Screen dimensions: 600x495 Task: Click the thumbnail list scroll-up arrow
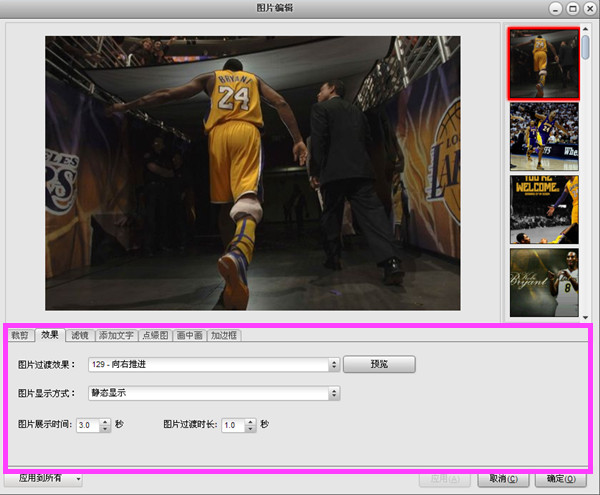pyautogui.click(x=585, y=29)
